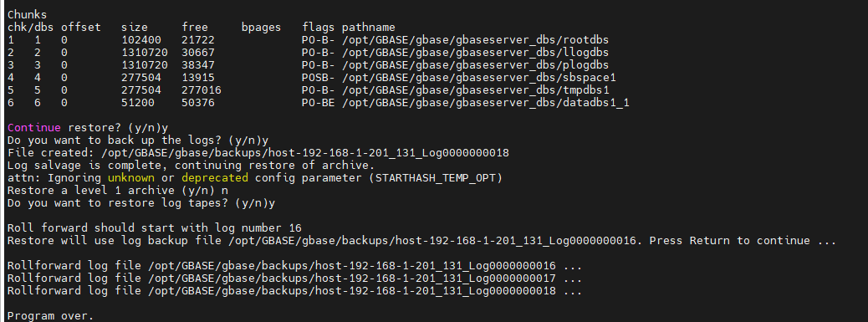Click the magenta "Continue" word
868x322 pixels.
(x=33, y=128)
